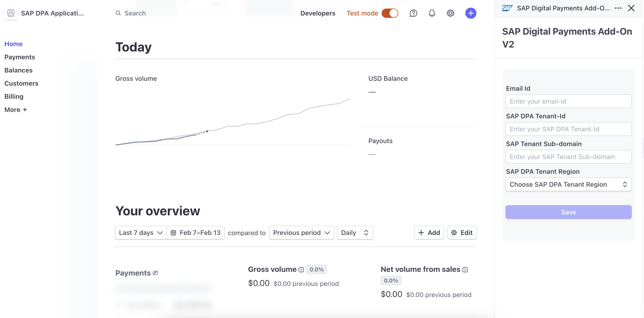Toggle the Payments visibility eye icon
644x318 pixels.
pos(155,273)
